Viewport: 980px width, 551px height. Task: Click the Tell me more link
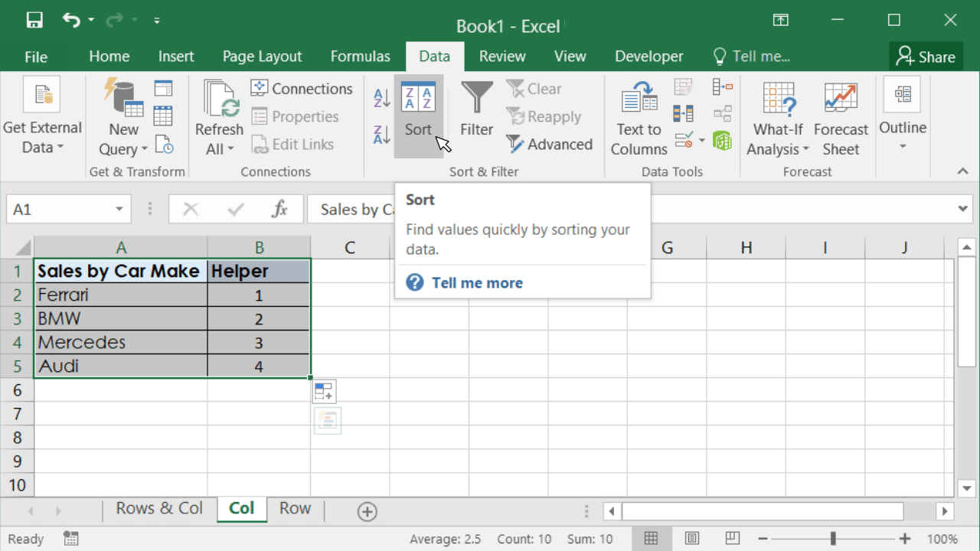point(477,283)
